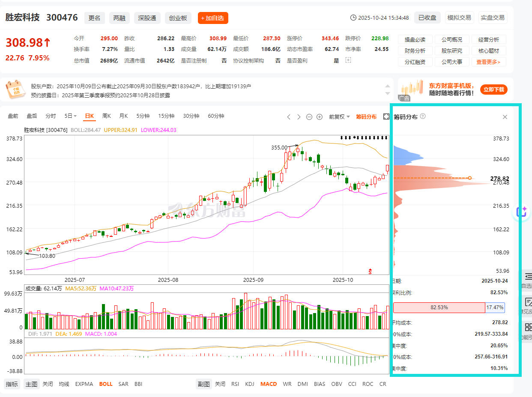Click the 更名 tag button

95,18
